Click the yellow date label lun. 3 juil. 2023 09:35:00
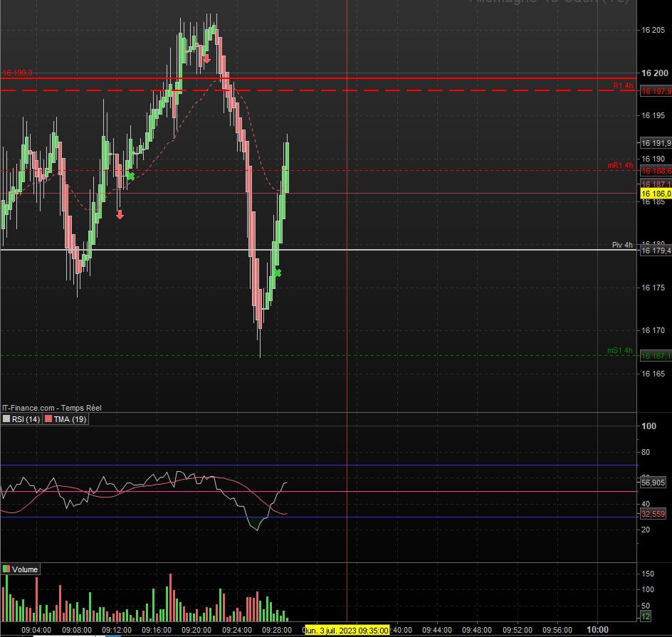 click(x=347, y=631)
